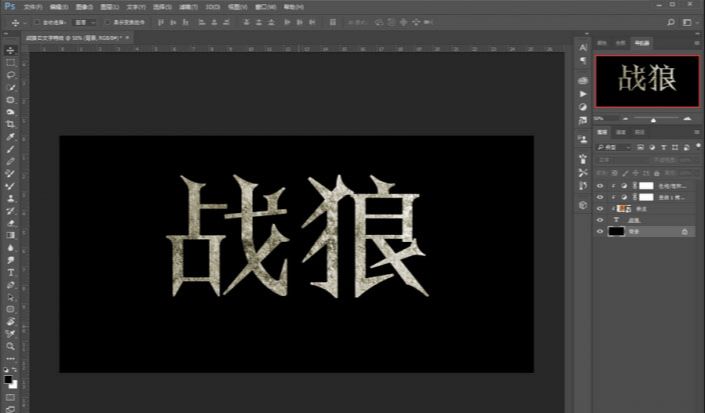Select the Eraser tool
The width and height of the screenshot is (705, 413).
pos(10,223)
